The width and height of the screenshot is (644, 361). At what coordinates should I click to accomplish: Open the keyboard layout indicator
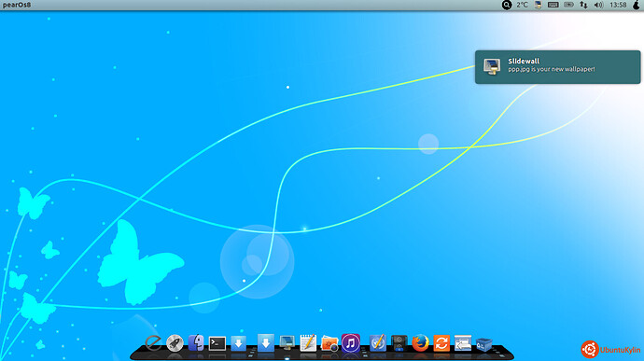(x=553, y=5)
